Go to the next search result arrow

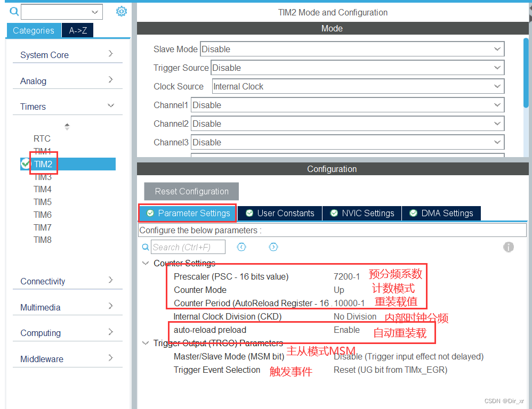point(273,247)
